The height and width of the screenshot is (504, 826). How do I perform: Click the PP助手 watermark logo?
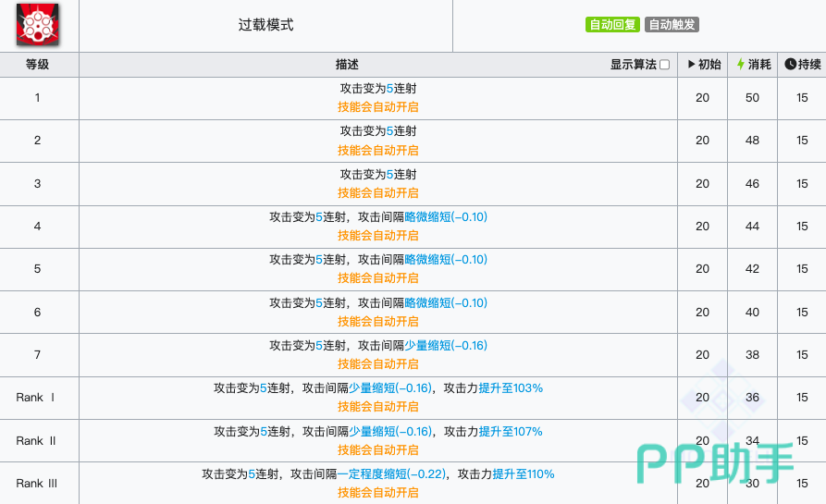pyautogui.click(x=716, y=458)
